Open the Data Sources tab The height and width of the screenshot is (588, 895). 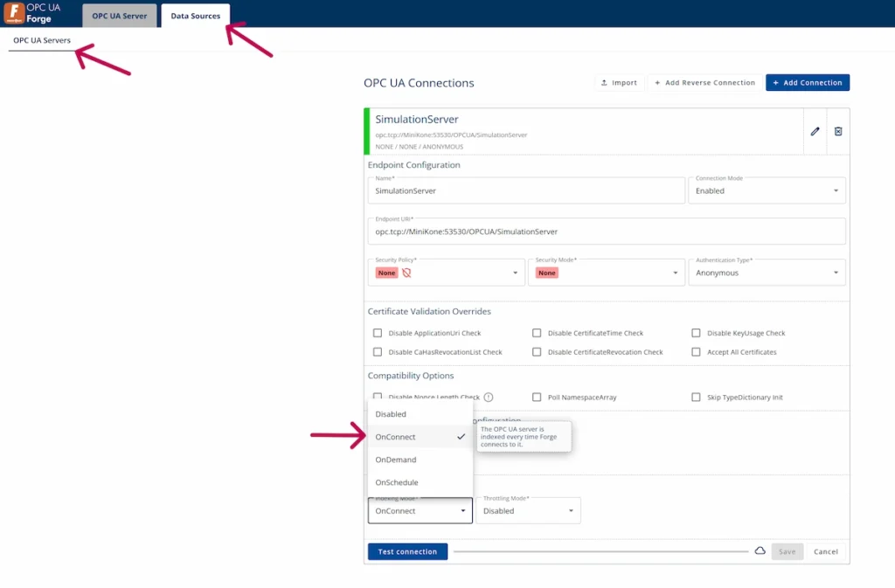click(x=195, y=16)
